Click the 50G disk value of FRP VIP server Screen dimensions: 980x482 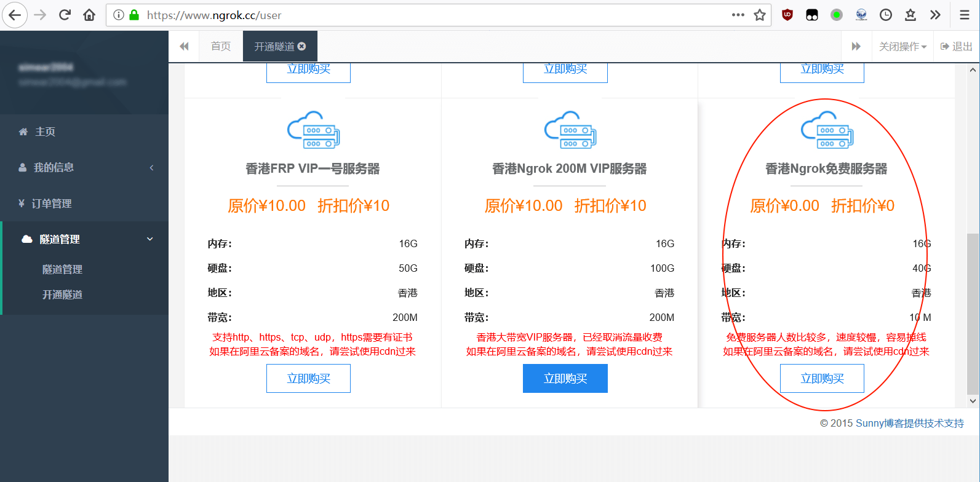tap(408, 268)
